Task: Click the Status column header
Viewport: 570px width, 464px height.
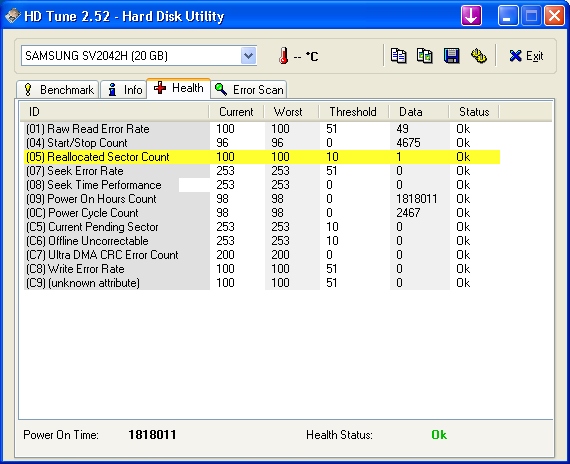Action: click(474, 112)
